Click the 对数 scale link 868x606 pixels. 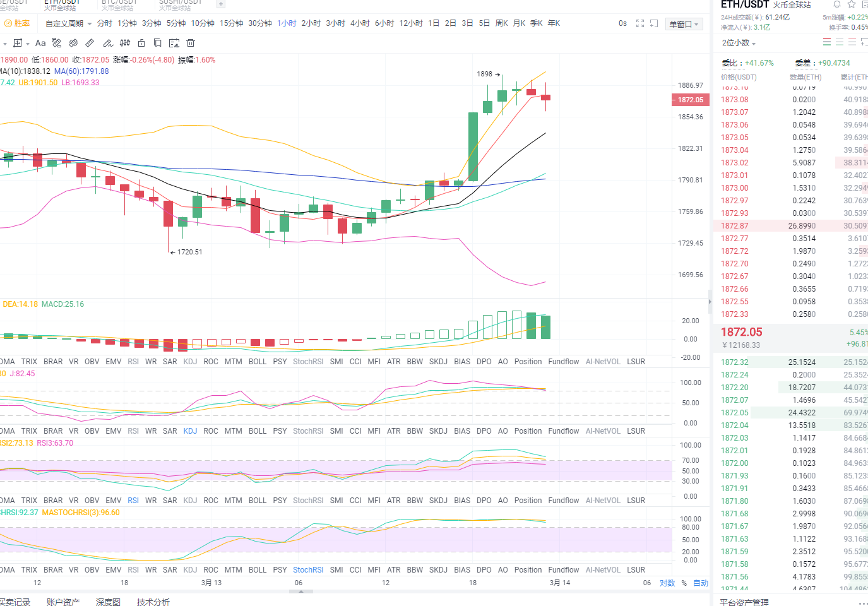667,583
